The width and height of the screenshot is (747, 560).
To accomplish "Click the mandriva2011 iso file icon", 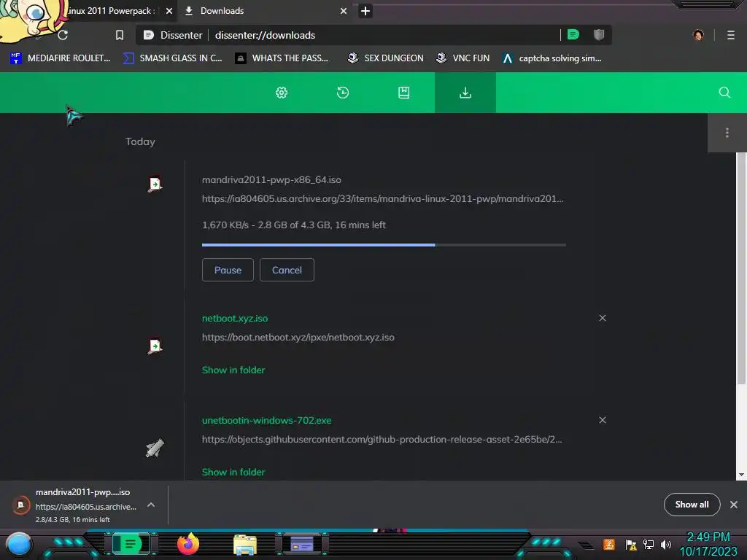I will click(x=155, y=184).
